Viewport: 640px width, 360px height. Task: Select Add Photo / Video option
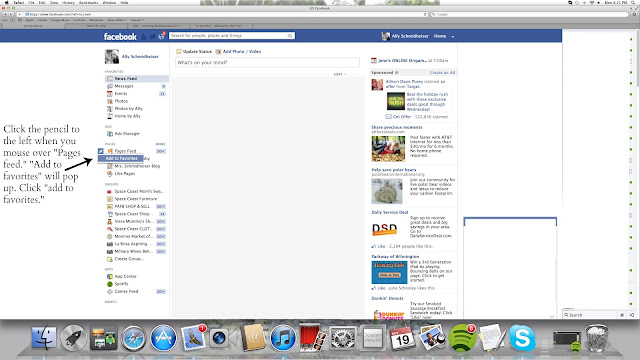tap(238, 51)
